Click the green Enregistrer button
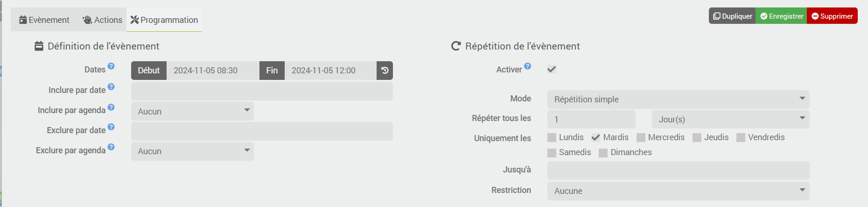The width and height of the screenshot is (868, 207). tap(782, 16)
